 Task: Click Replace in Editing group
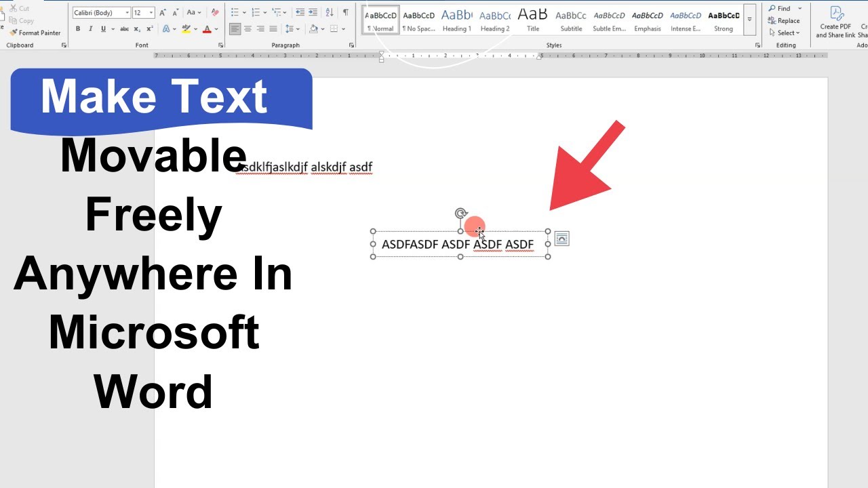(784, 20)
